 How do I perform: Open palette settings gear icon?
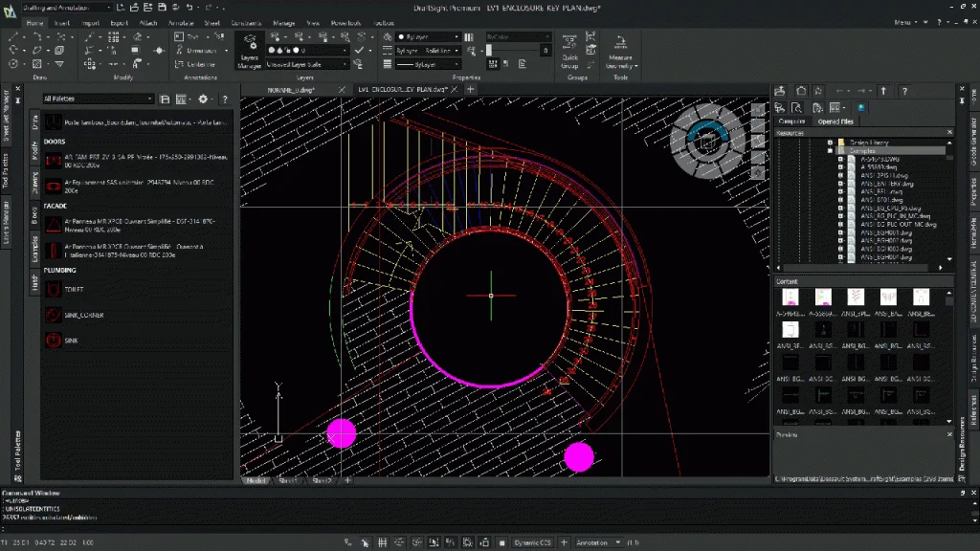[203, 99]
